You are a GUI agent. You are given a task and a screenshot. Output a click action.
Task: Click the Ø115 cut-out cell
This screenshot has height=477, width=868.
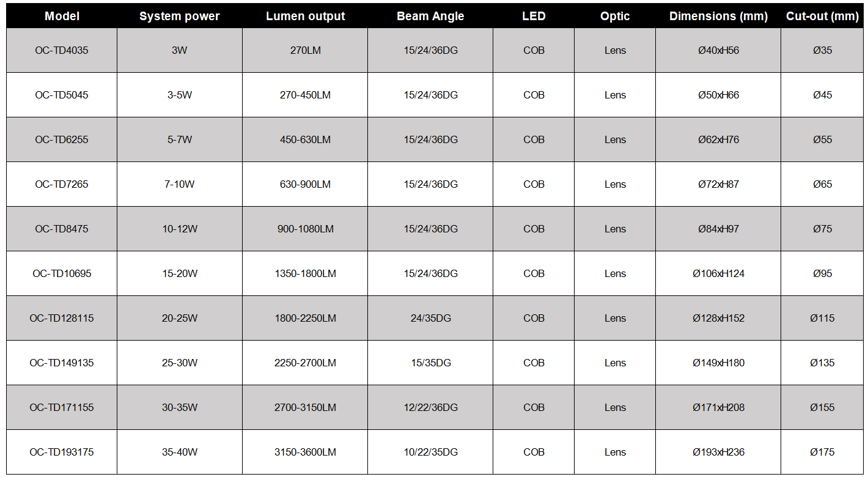tap(822, 318)
